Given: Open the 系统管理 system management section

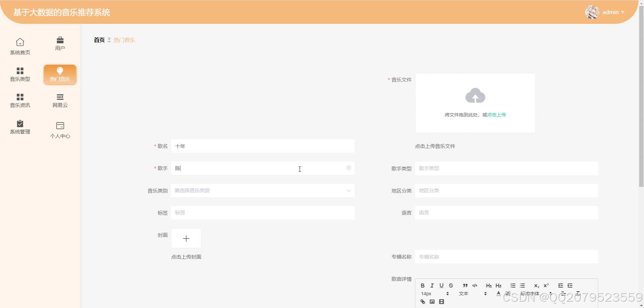Looking at the screenshot, I should coord(20,127).
